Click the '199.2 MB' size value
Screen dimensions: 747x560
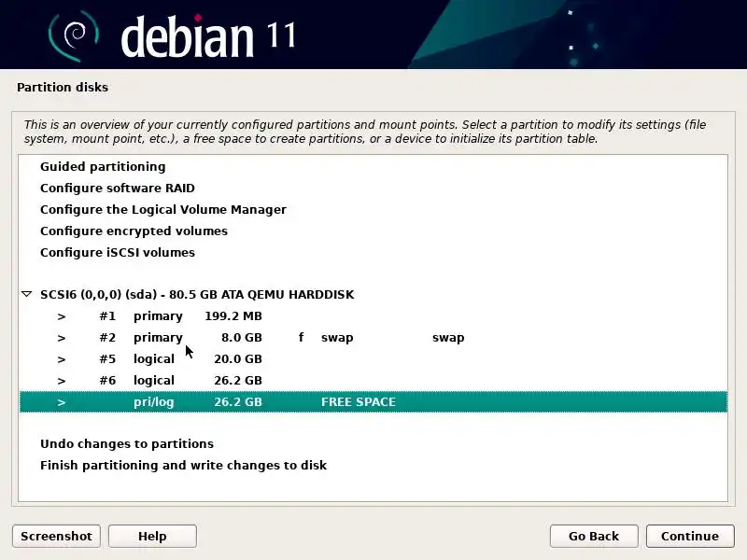pos(233,316)
